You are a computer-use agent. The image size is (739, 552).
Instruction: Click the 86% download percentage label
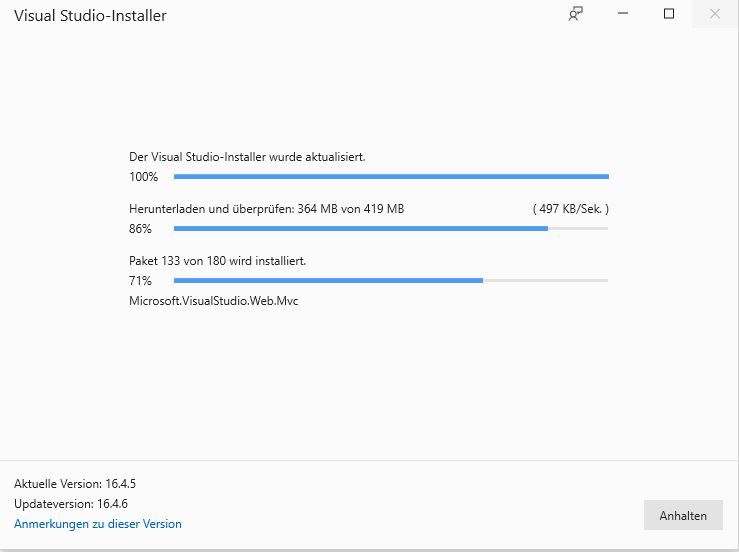click(140, 229)
